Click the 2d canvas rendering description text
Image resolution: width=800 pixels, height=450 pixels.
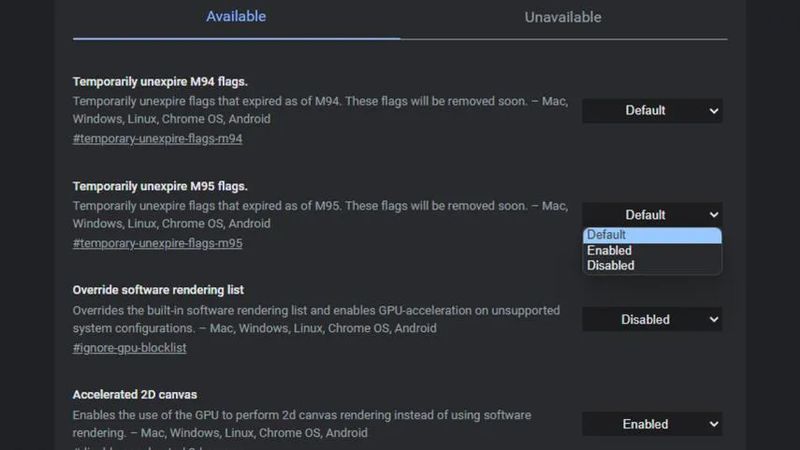tap(301, 424)
